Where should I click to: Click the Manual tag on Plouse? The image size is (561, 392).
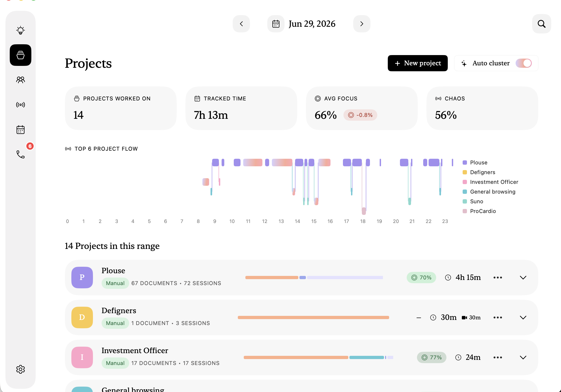click(x=115, y=283)
